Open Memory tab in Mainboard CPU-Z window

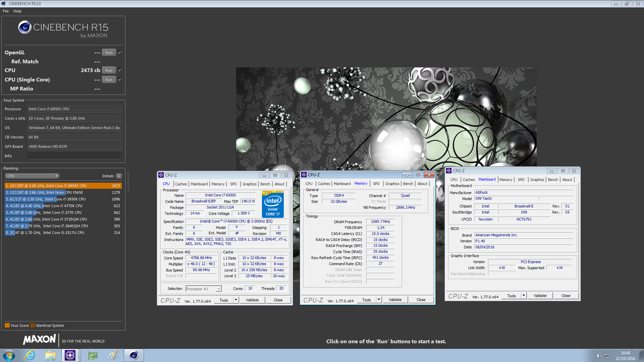(506, 180)
